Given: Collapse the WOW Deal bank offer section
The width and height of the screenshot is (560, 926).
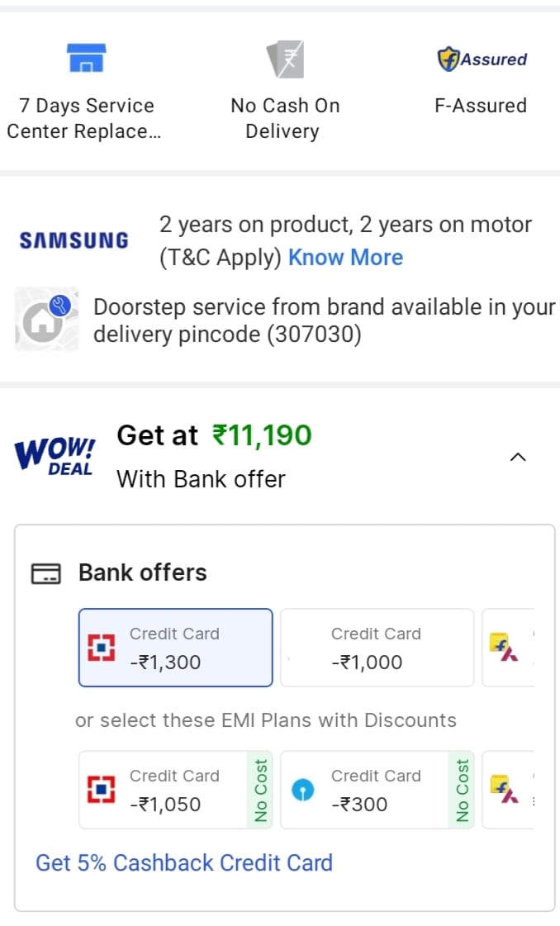Looking at the screenshot, I should click(518, 457).
